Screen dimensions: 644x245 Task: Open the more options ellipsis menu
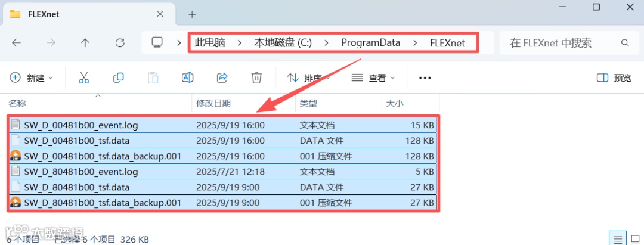[x=425, y=78]
